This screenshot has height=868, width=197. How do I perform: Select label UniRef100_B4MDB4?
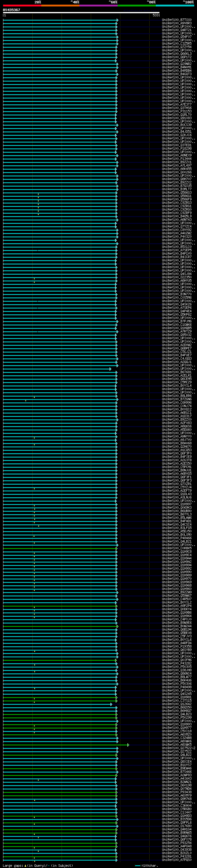pyautogui.click(x=177, y=71)
